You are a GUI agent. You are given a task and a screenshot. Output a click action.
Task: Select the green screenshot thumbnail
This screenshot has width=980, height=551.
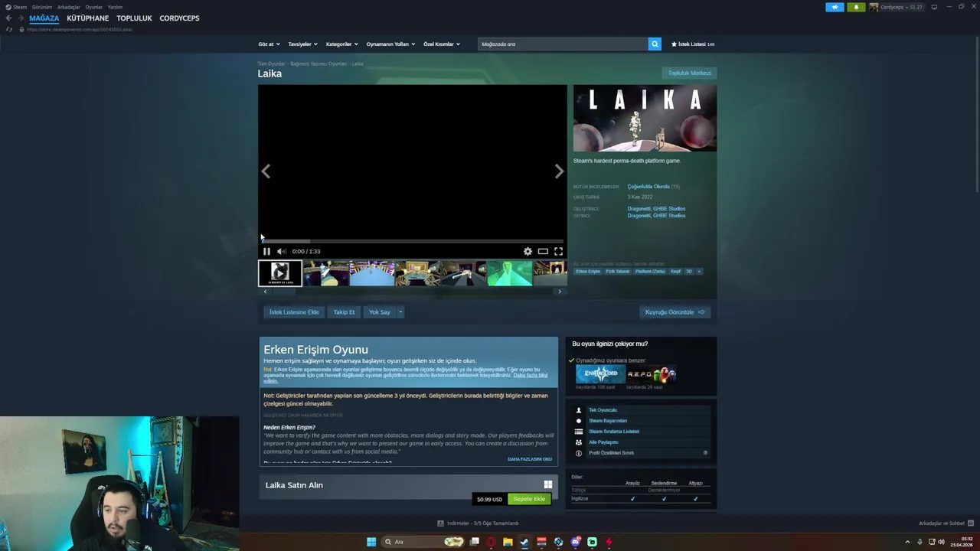510,273
